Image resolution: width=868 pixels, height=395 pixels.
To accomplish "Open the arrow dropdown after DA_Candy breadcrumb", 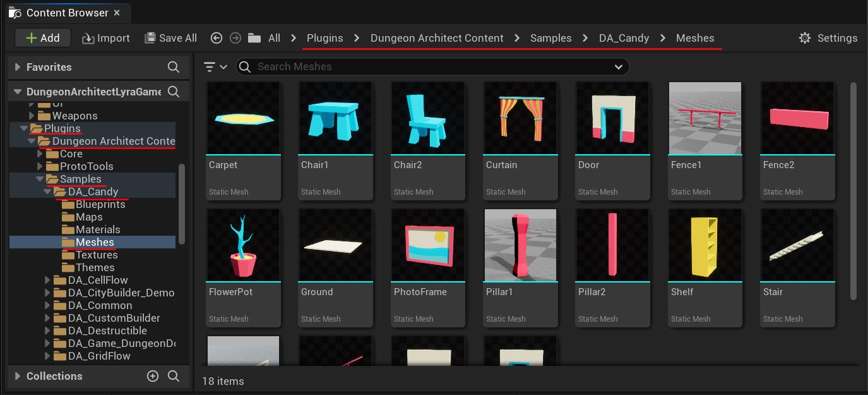I will pos(663,38).
